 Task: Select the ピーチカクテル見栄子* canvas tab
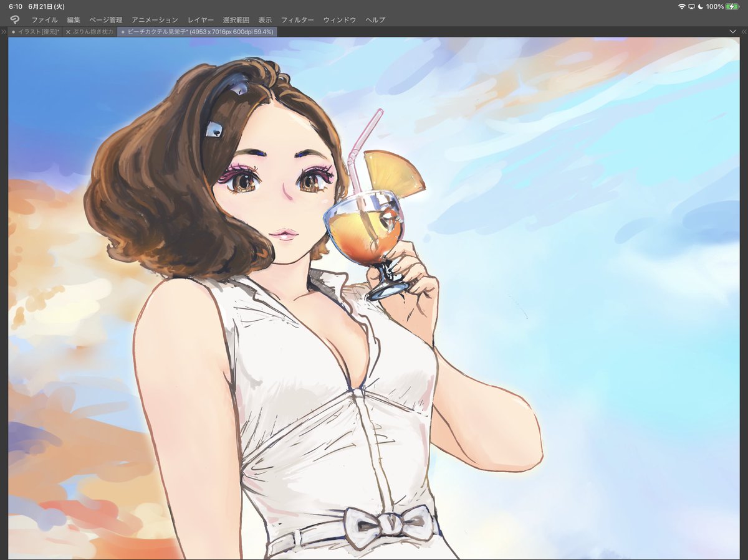(x=196, y=31)
